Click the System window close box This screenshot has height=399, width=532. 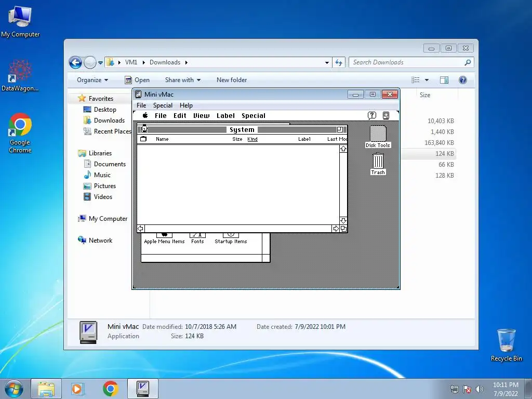point(144,129)
